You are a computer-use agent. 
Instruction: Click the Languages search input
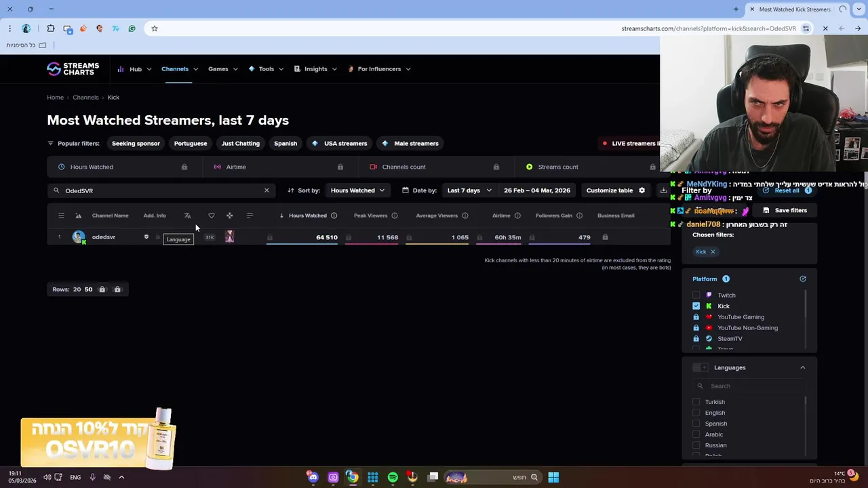749,386
